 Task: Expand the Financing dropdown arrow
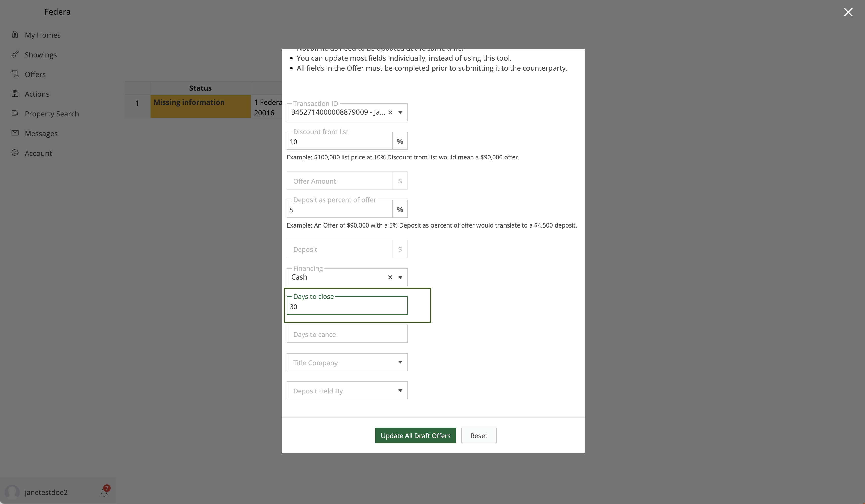[x=400, y=278]
